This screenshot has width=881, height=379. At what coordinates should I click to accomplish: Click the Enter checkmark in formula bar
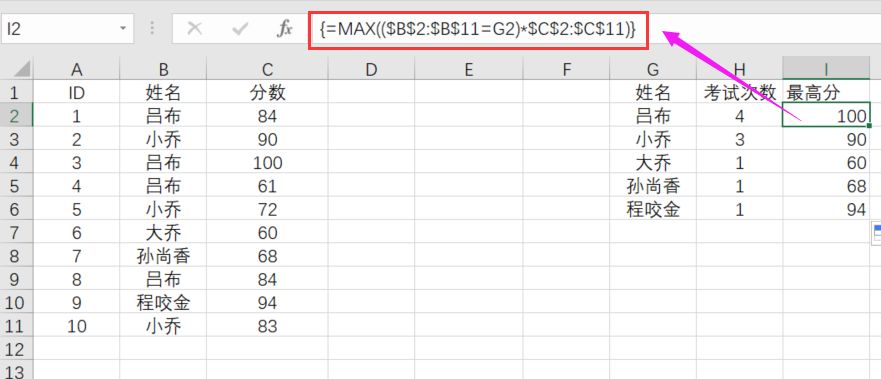(240, 29)
